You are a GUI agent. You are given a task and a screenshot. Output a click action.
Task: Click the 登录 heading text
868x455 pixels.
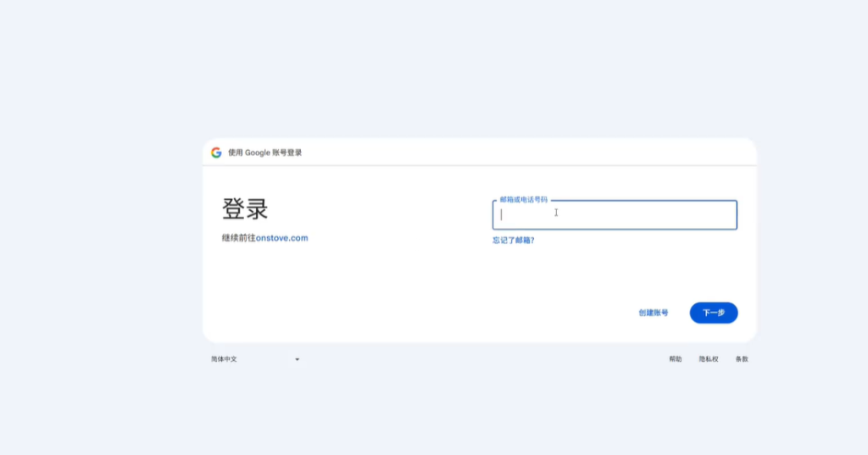(x=245, y=209)
